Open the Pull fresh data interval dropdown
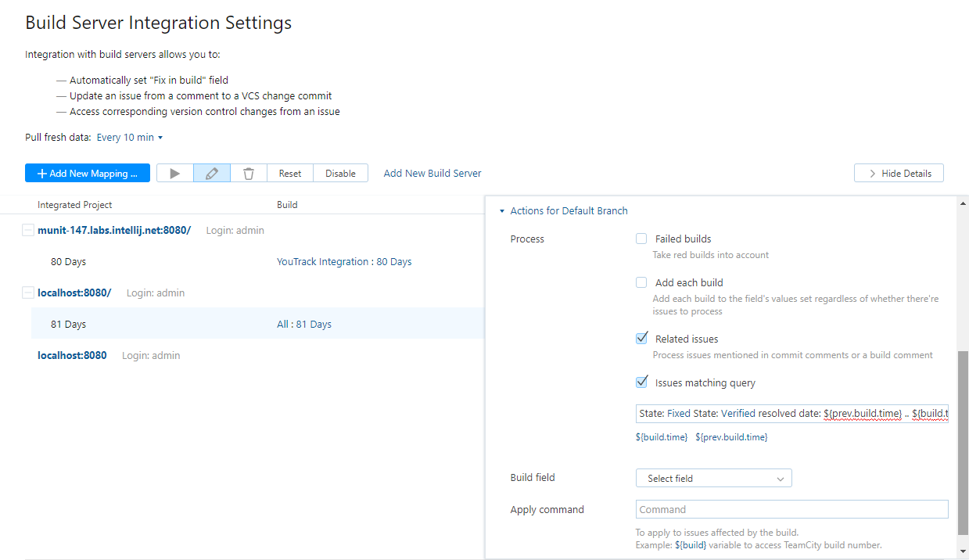 pos(130,138)
